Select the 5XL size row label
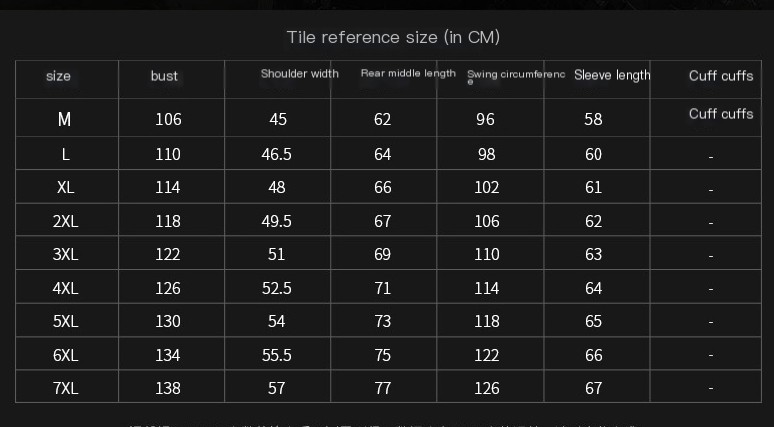Image resolution: width=774 pixels, height=427 pixels. (66, 322)
